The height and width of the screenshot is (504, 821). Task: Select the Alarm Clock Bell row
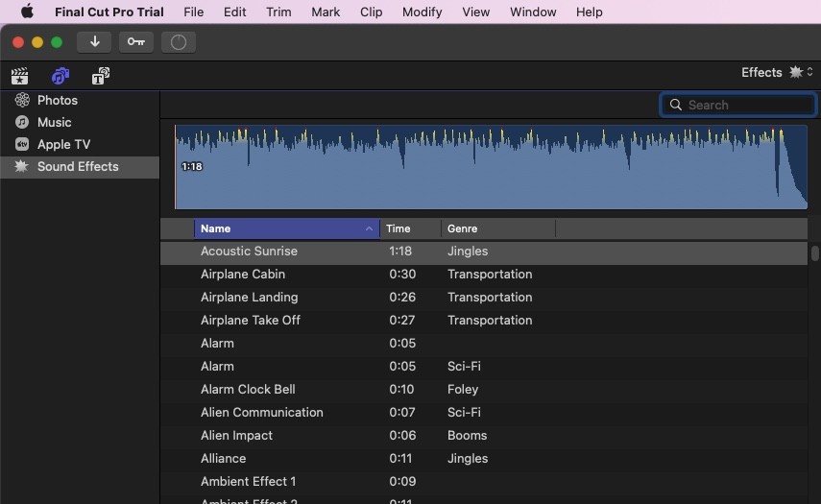[248, 390]
